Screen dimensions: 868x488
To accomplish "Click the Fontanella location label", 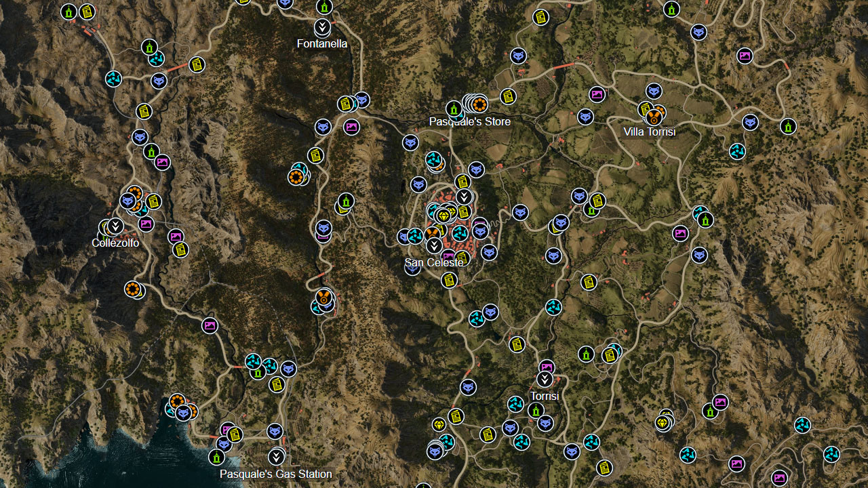I will point(322,43).
